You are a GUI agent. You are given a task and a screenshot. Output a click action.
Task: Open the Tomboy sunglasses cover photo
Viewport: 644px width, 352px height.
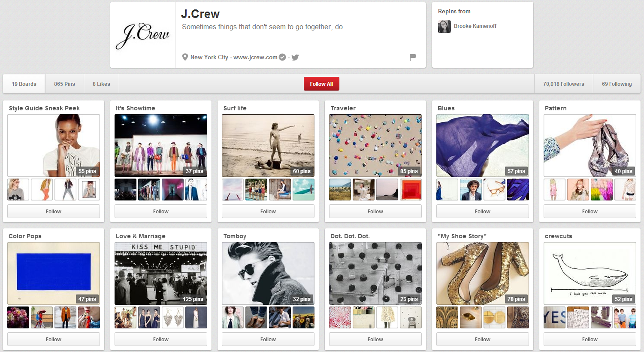click(268, 273)
